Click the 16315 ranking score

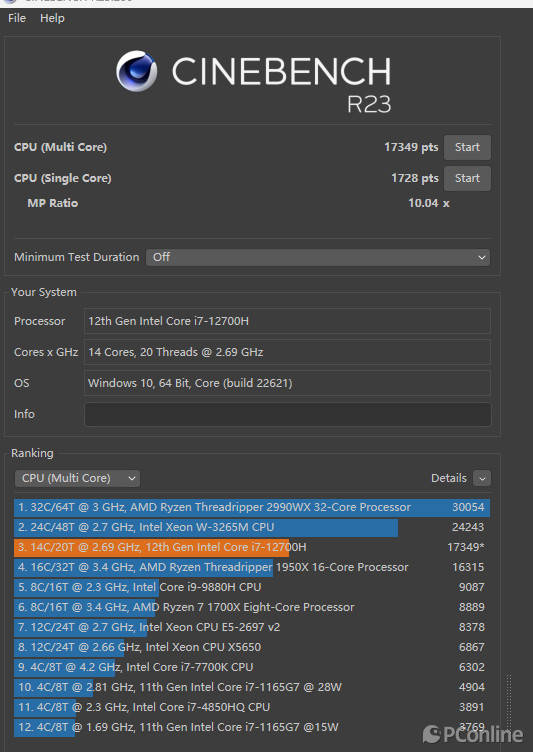pos(468,567)
